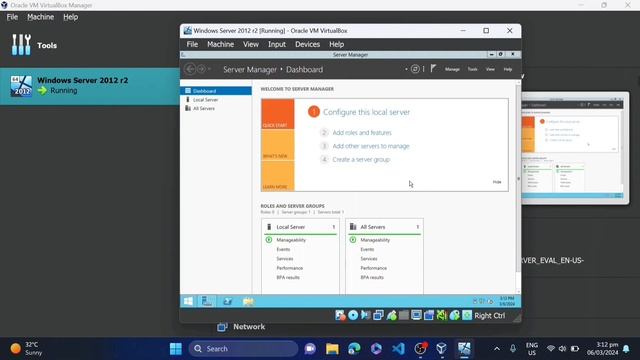Screen dimensions: 640x360
Task: Click the host taskbar Search box
Action: pos(243,349)
